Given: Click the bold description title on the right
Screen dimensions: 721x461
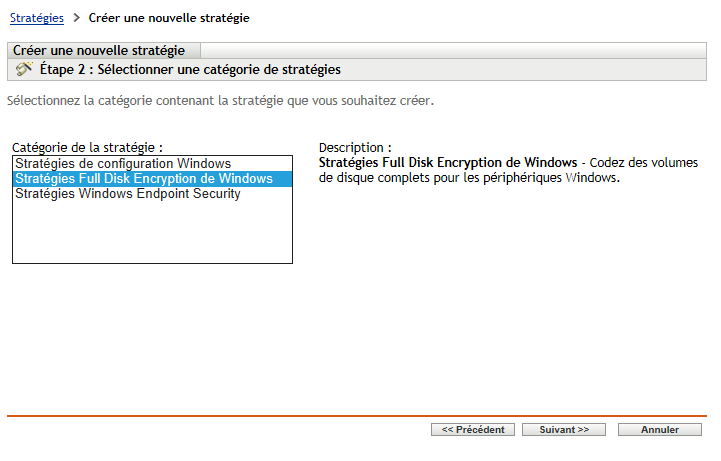Looking at the screenshot, I should pyautogui.click(x=447, y=163).
